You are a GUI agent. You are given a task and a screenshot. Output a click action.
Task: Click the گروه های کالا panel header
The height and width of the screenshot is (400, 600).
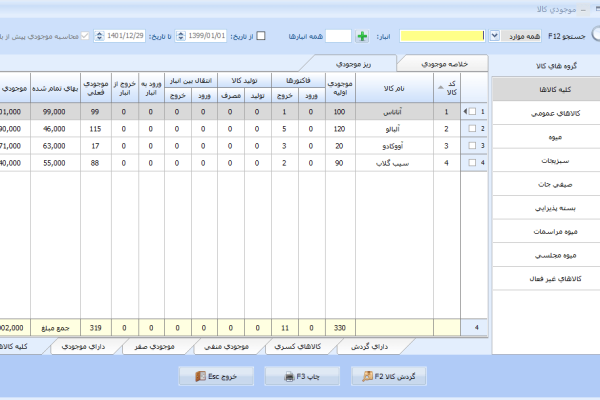[556, 66]
